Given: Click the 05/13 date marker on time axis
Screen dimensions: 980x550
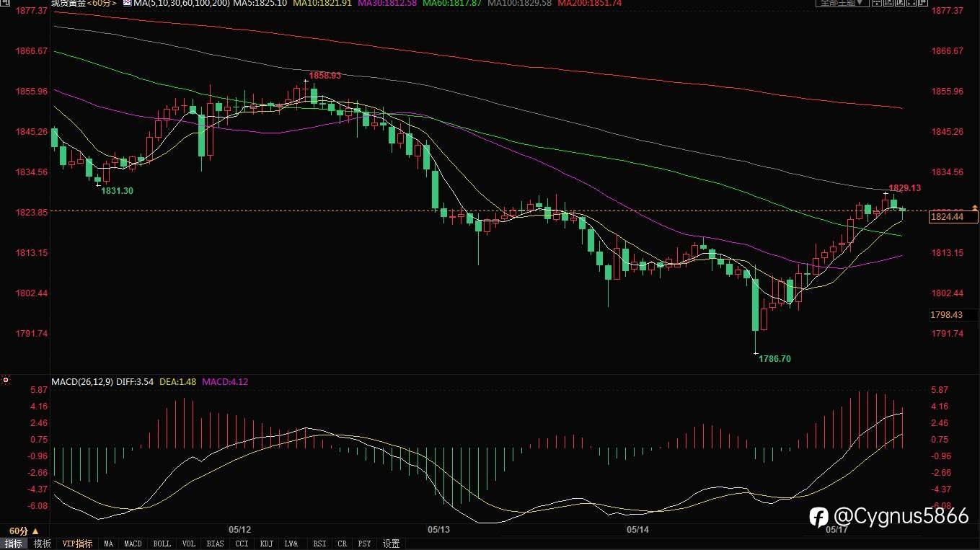Looking at the screenshot, I should [x=438, y=530].
